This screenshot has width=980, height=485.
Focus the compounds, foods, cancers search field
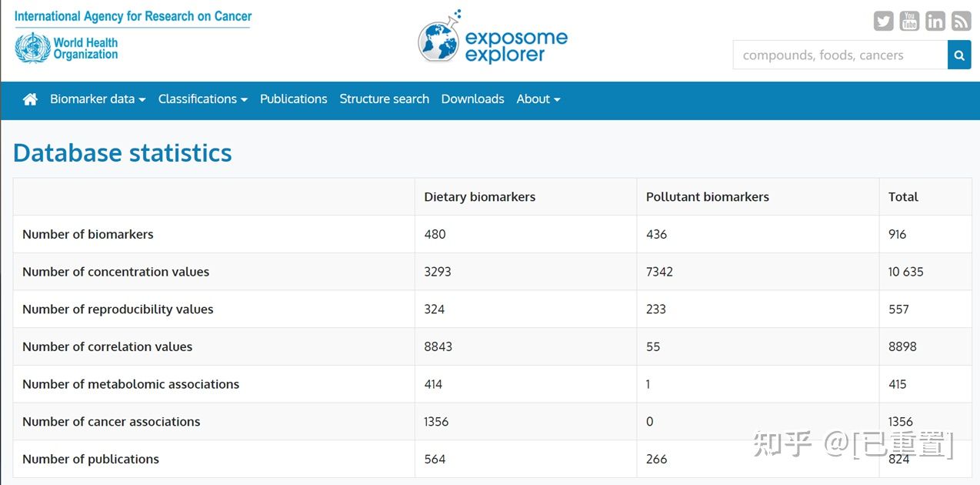coord(840,55)
